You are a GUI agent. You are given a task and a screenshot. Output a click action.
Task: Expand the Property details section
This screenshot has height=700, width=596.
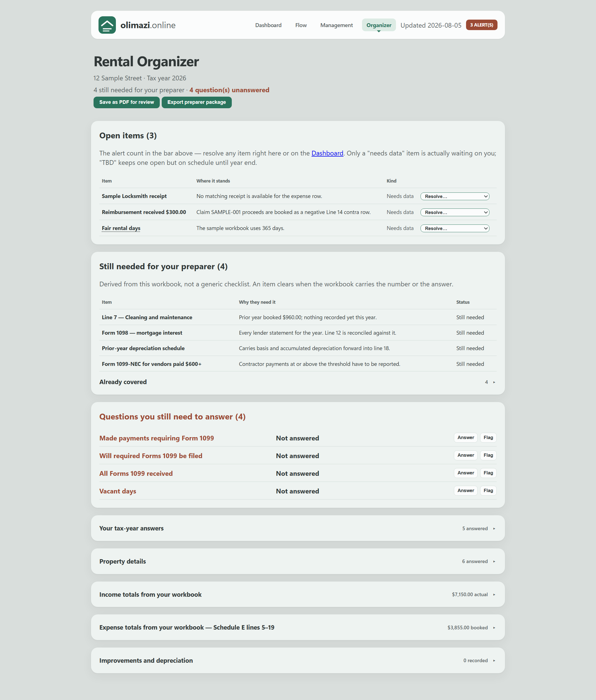click(298, 561)
